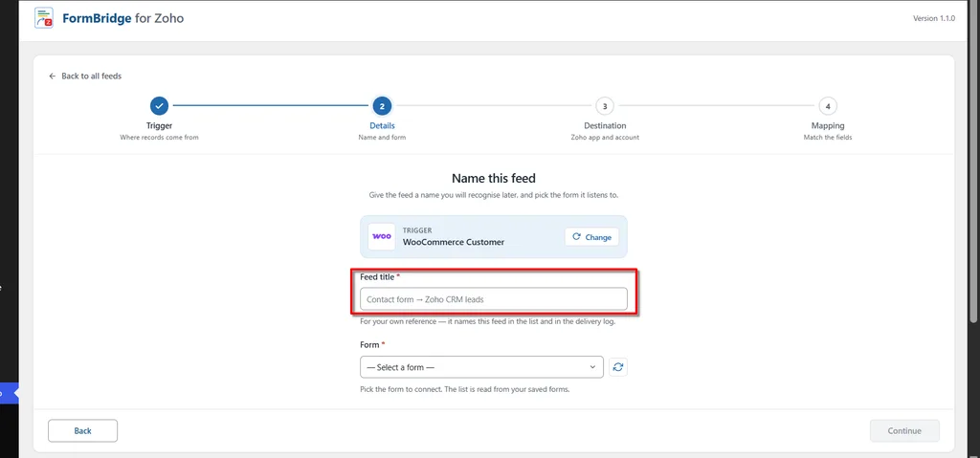This screenshot has height=458, width=980.
Task: Click the Form field label
Action: [369, 345]
